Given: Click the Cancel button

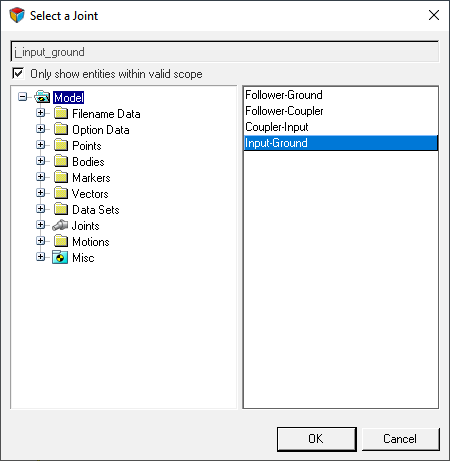Looking at the screenshot, I should tap(400, 439).
